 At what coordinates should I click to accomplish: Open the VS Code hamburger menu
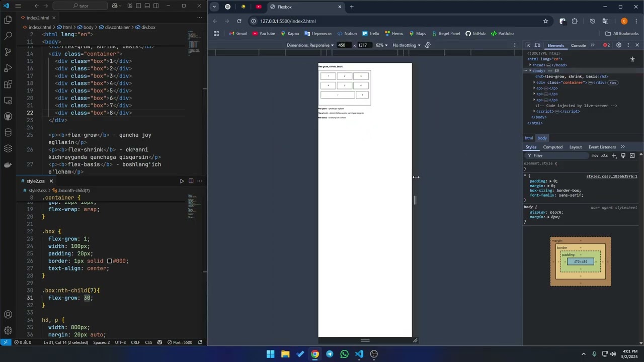coord(18,6)
